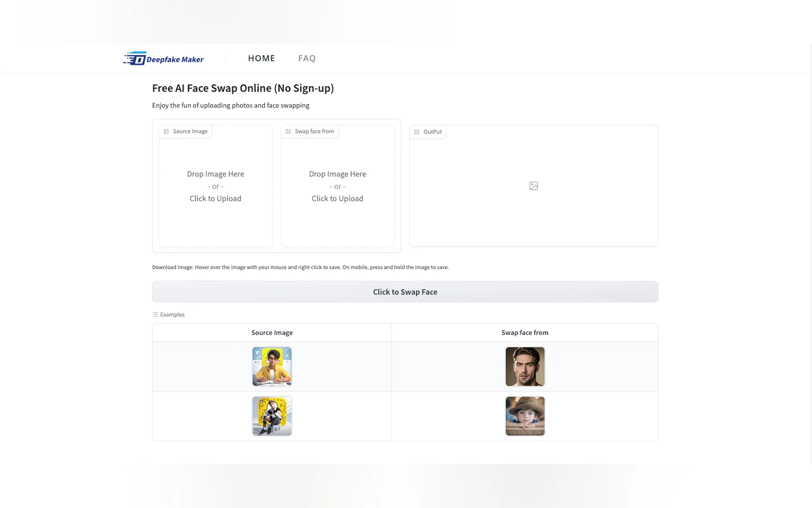Select the Snapchat-style example source thumbnail
This screenshot has width=812, height=508.
point(272,416)
